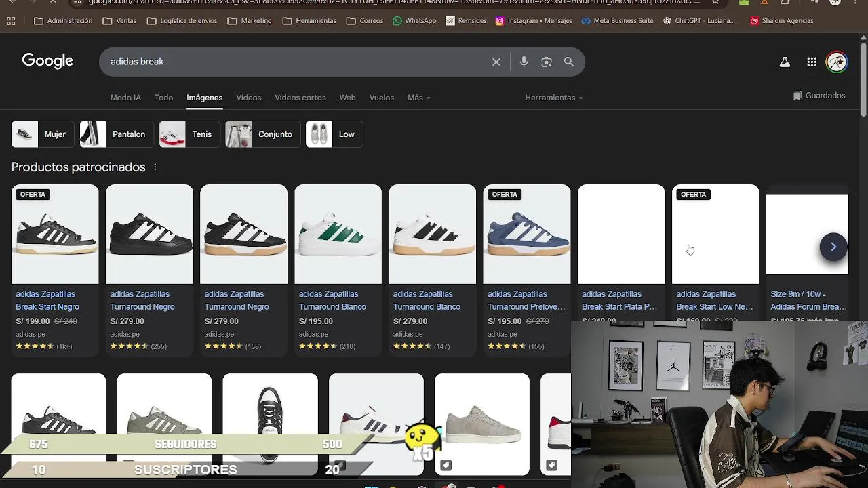868x488 pixels.
Task: Open the sponsored products three-dot menu
Action: [x=155, y=167]
